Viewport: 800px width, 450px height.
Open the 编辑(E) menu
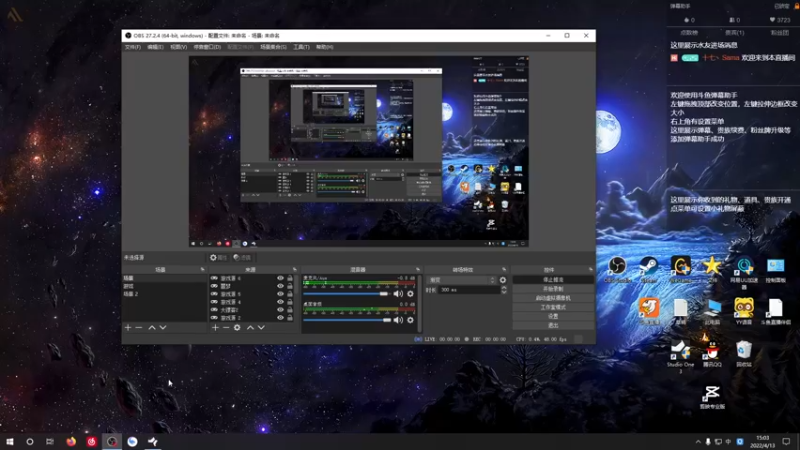click(x=155, y=47)
